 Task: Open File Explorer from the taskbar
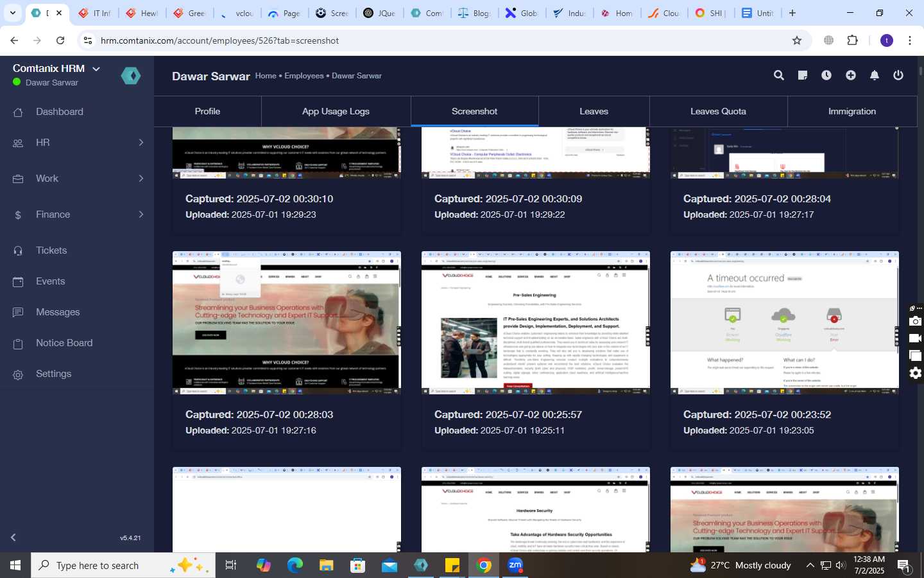click(x=327, y=565)
